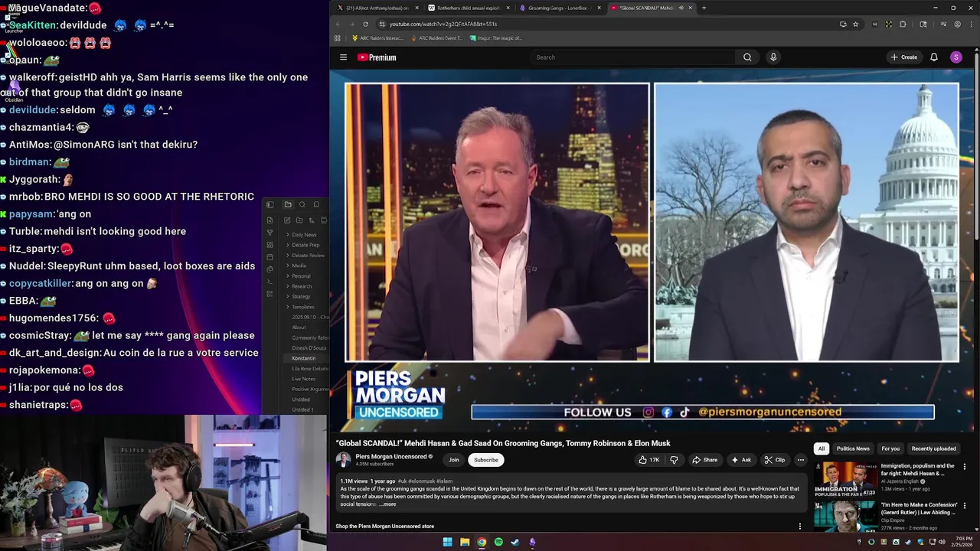Open YouTube notifications bell
Screen dimensions: 980x551
coord(934,57)
